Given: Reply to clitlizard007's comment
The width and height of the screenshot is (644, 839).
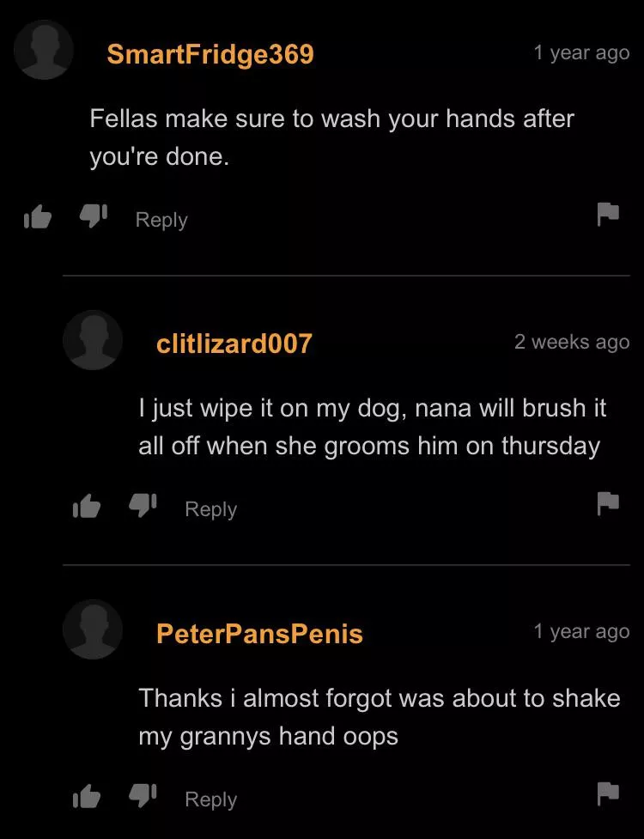Looking at the screenshot, I should point(210,510).
